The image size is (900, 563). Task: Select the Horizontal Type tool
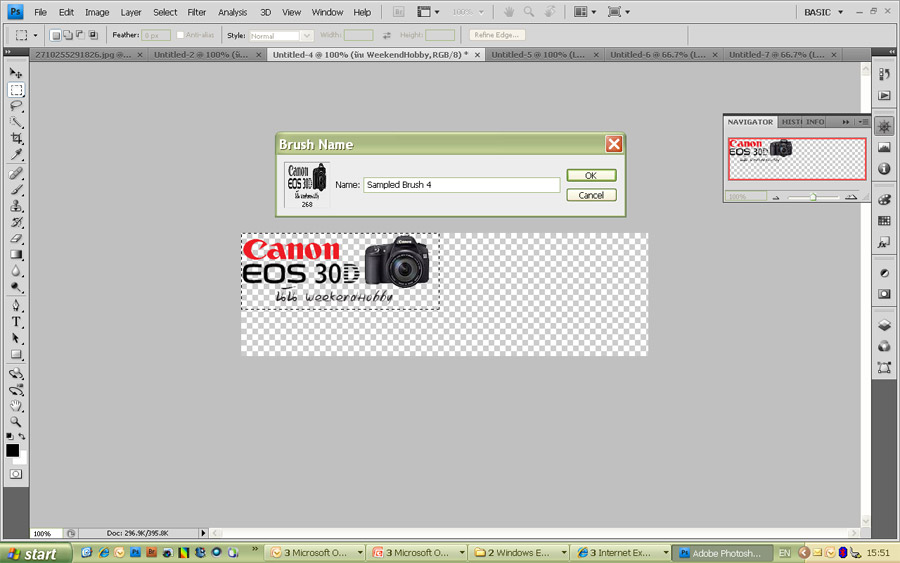(16, 322)
